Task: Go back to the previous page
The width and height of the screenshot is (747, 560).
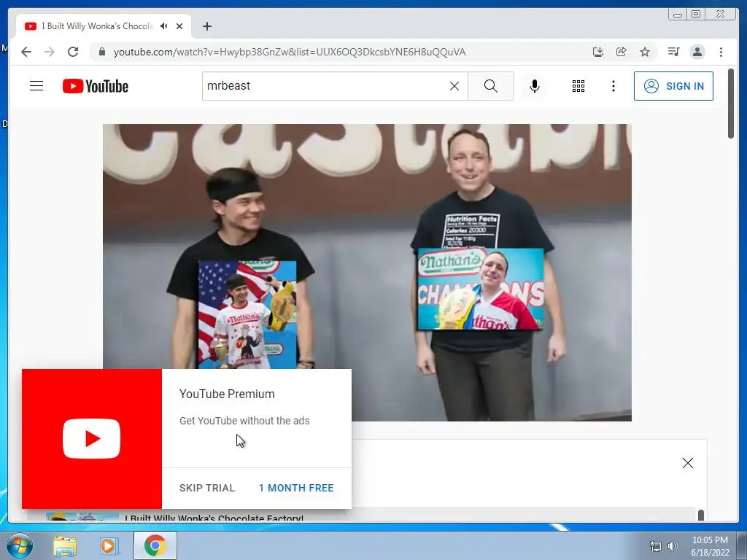Action: click(26, 52)
